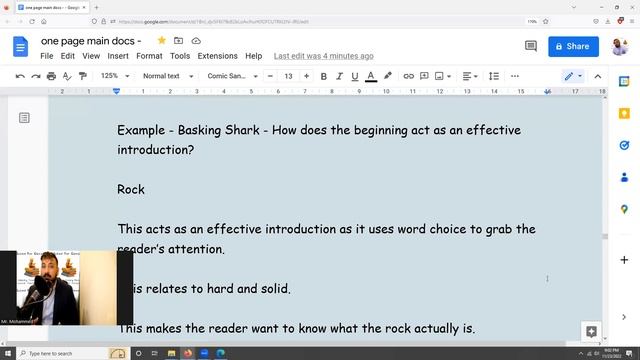640x360 pixels.
Task: Open the File menu
Action: pos(47,56)
